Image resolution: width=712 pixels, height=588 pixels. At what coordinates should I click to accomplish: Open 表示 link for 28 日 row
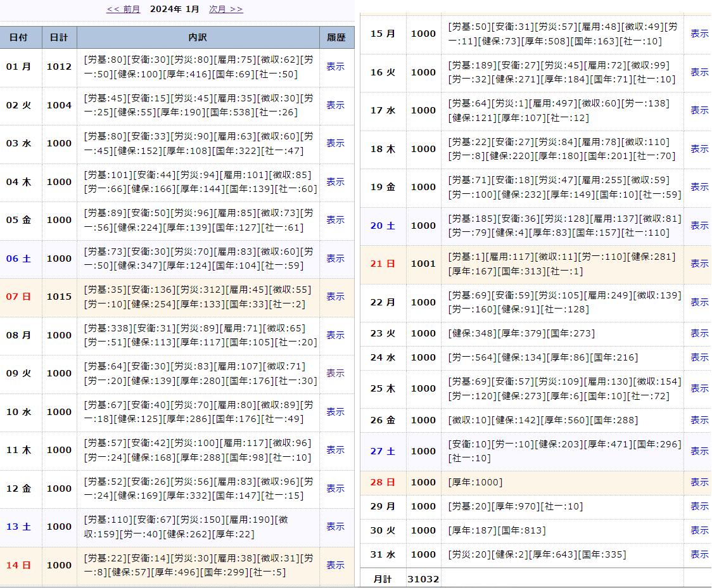tap(699, 483)
